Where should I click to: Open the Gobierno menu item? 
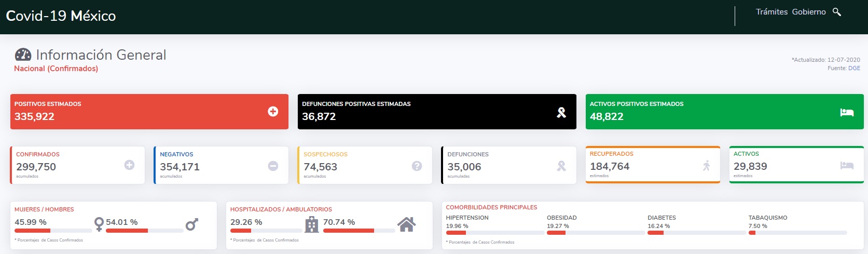[809, 12]
